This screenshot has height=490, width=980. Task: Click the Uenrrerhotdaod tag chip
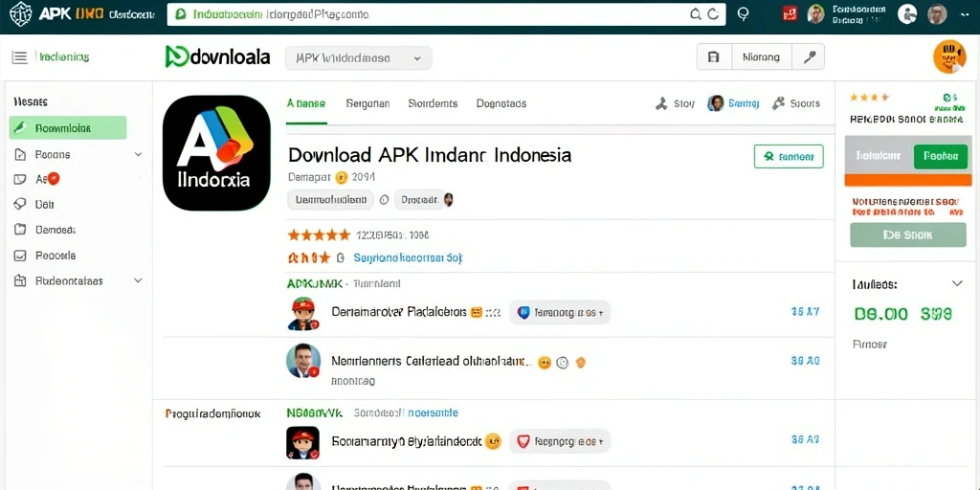coord(330,200)
